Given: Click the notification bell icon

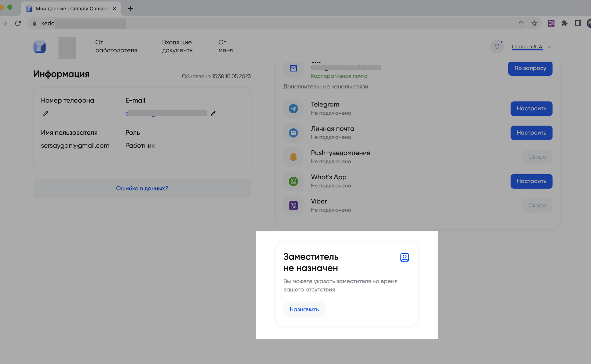Looking at the screenshot, I should [x=497, y=47].
